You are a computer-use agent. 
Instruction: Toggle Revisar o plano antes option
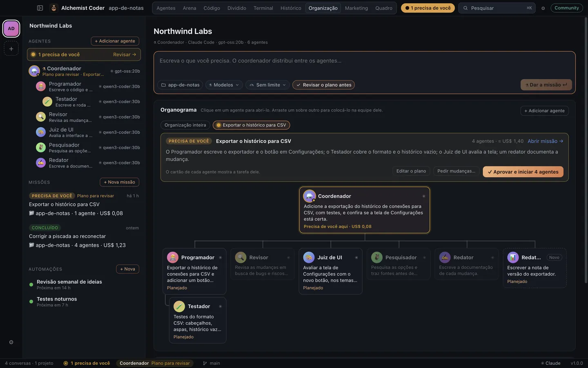[323, 85]
